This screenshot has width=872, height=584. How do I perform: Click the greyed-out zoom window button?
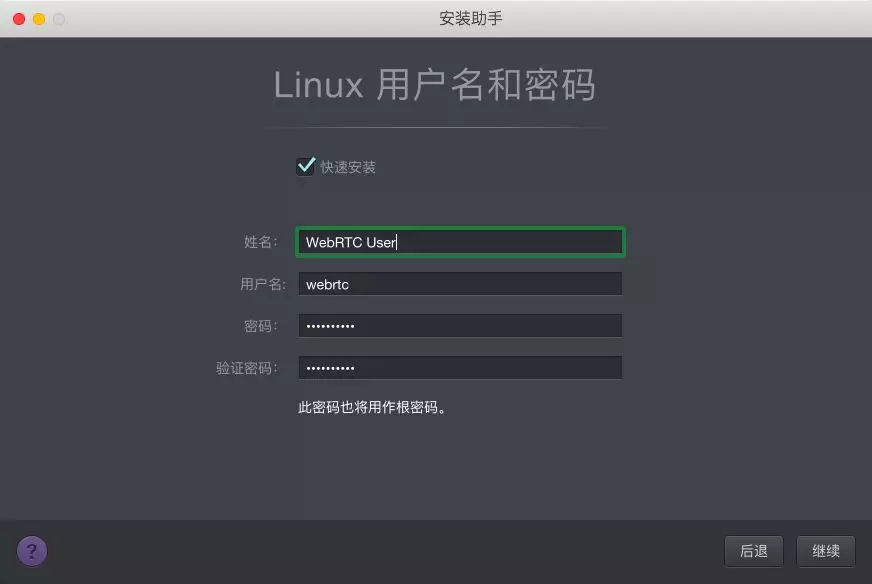coord(59,19)
